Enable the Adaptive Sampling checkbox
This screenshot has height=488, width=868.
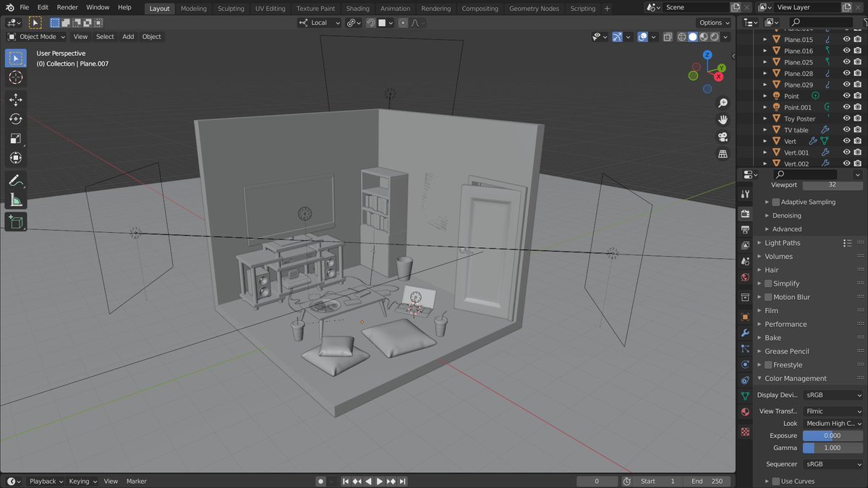click(776, 202)
